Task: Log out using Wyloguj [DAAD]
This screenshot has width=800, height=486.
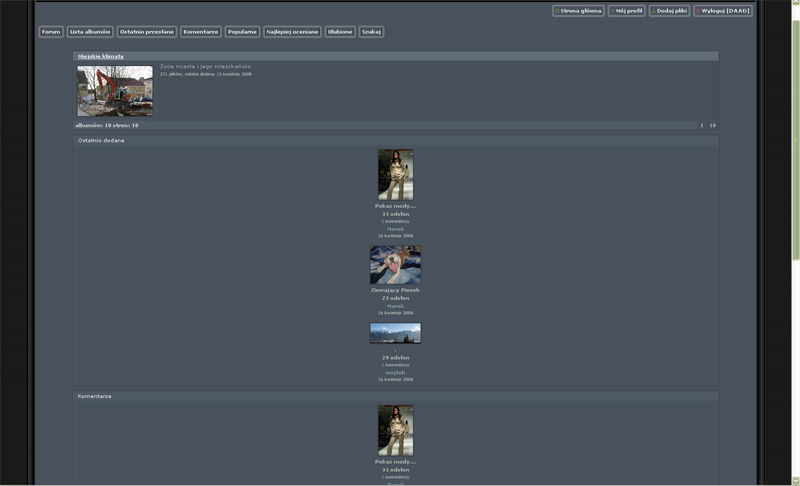Action: [722, 11]
